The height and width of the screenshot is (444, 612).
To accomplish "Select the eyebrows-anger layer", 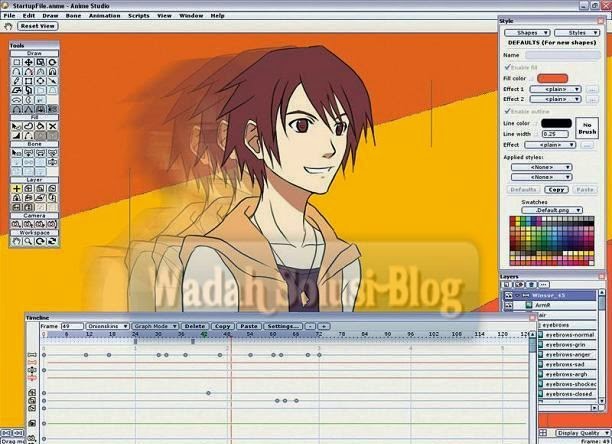I will coord(567,355).
